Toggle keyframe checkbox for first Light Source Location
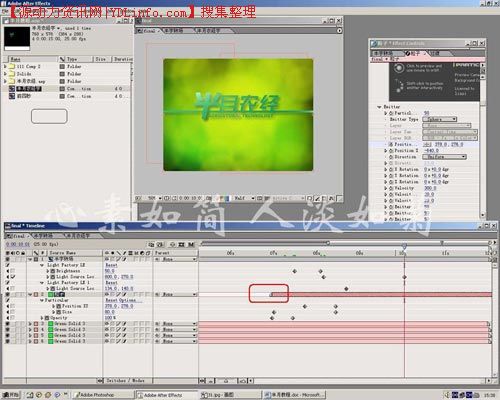This screenshot has height=400, width=500. coord(13,277)
